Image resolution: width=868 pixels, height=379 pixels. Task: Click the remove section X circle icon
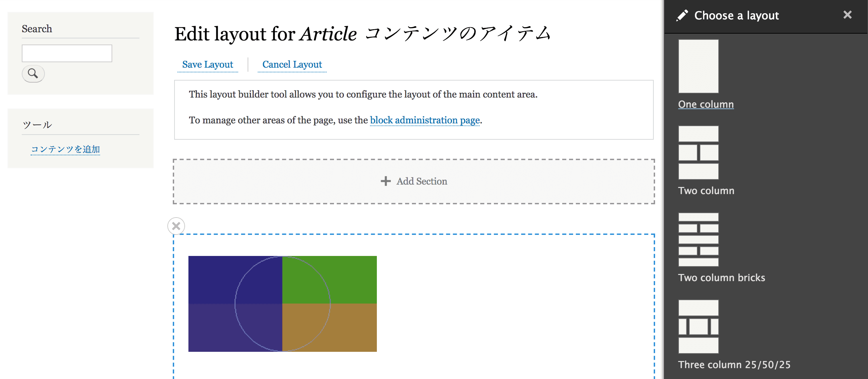pos(177,225)
